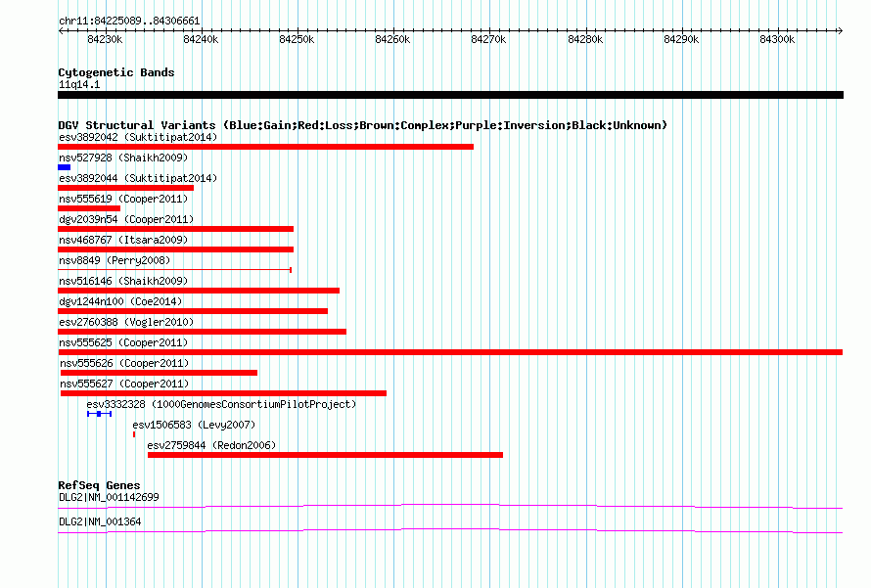Click the DLG2|NM_001364 gene label

100,521
